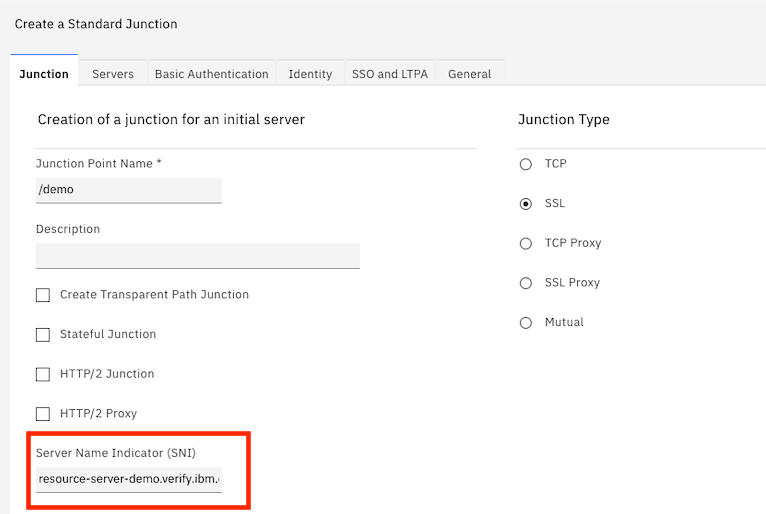Open the Basic Authentication tab
766x514 pixels.
point(211,74)
